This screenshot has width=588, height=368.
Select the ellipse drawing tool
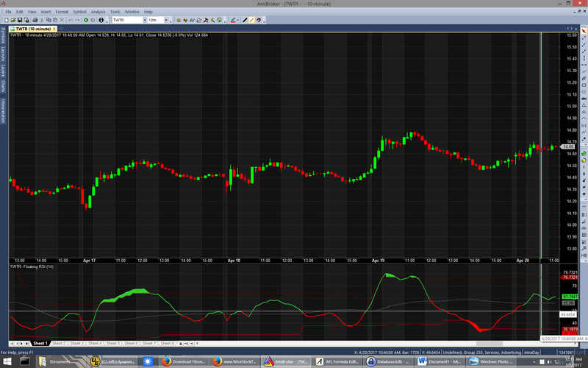[584, 91]
